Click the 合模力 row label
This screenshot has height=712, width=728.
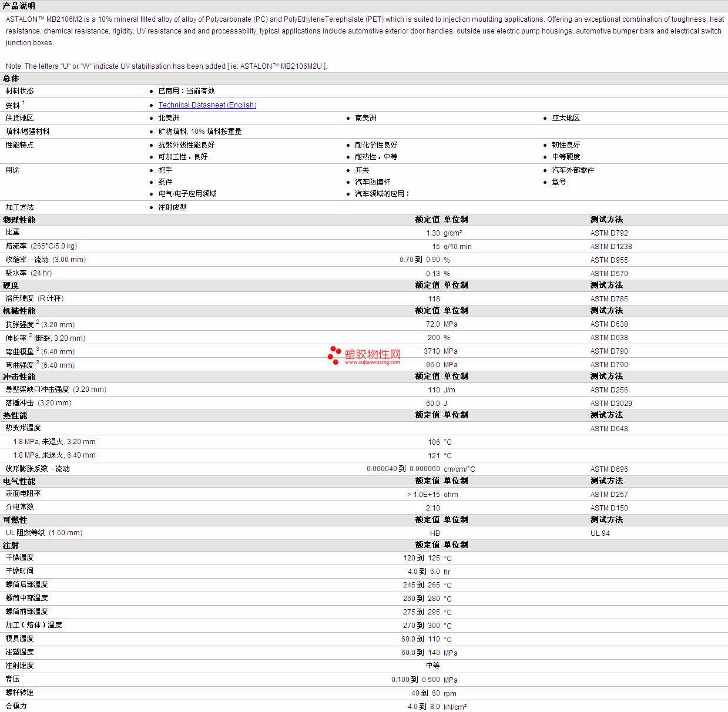pyautogui.click(x=16, y=706)
